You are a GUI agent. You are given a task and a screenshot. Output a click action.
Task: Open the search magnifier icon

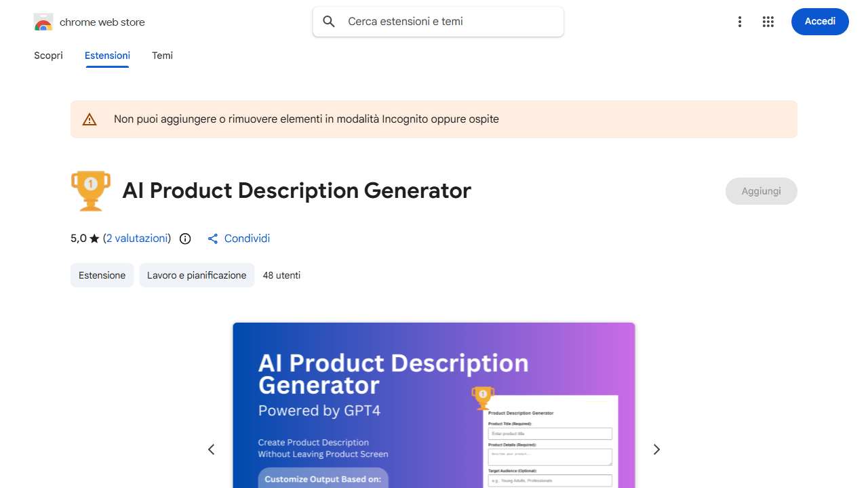point(328,21)
